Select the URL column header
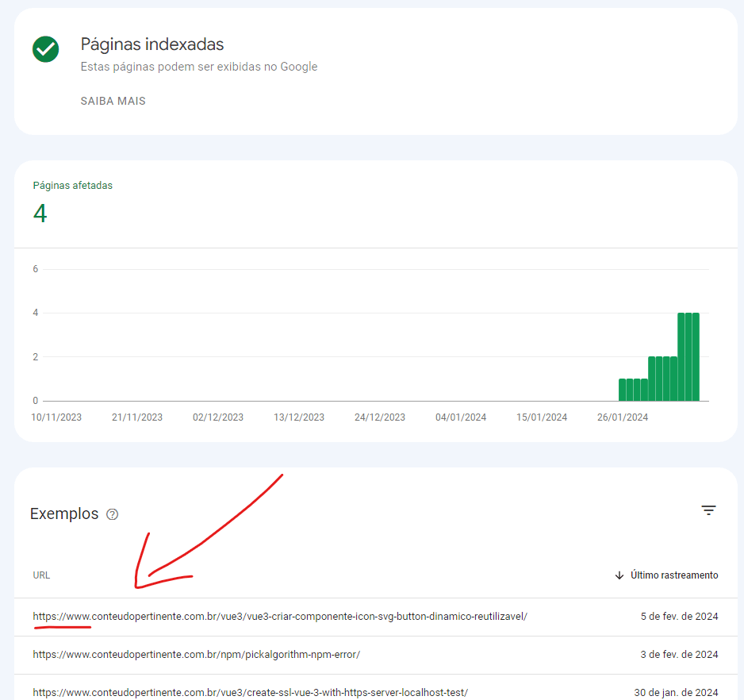The width and height of the screenshot is (744, 700). click(x=41, y=575)
